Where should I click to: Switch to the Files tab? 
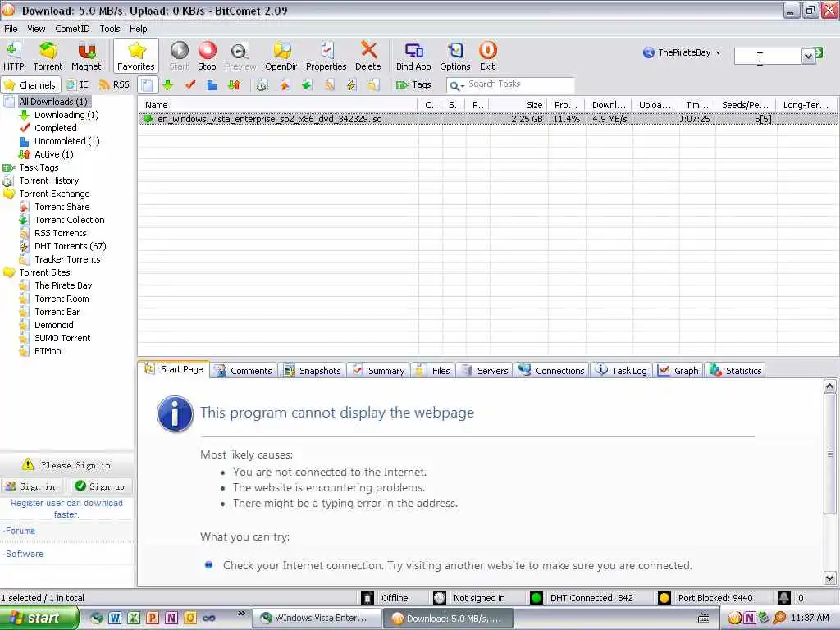coord(433,370)
